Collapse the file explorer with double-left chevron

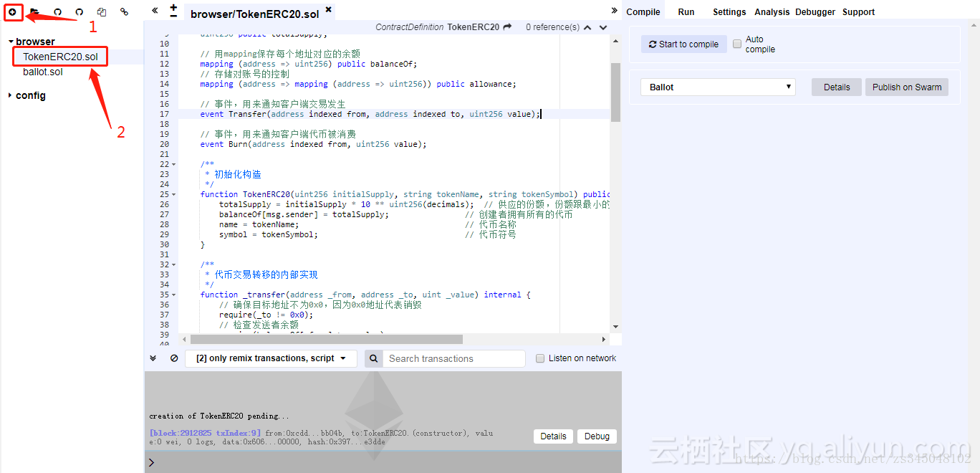point(155,11)
